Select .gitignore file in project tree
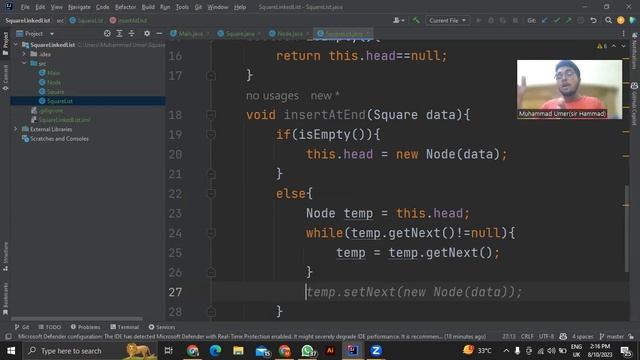 coord(47,110)
